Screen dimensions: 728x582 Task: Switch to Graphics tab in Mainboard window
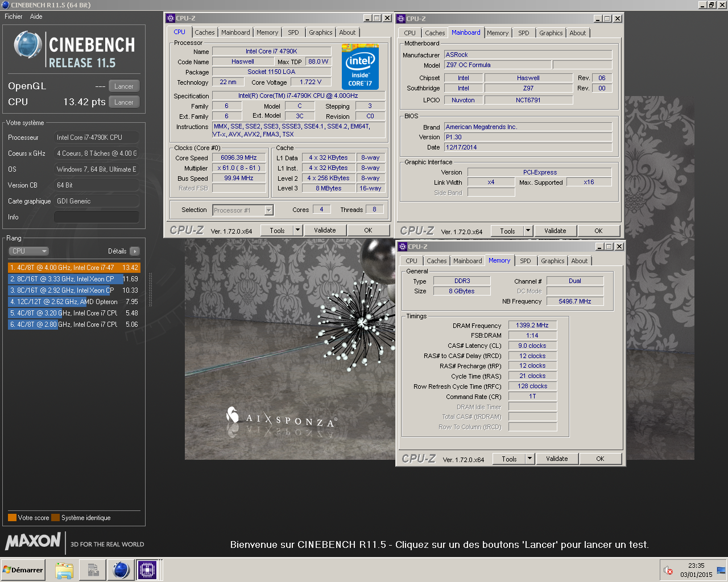tap(551, 33)
